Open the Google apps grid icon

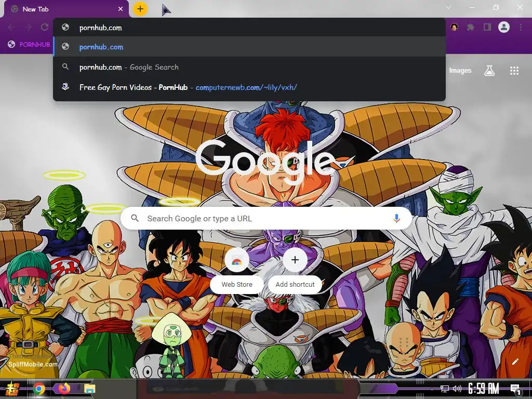pyautogui.click(x=514, y=70)
